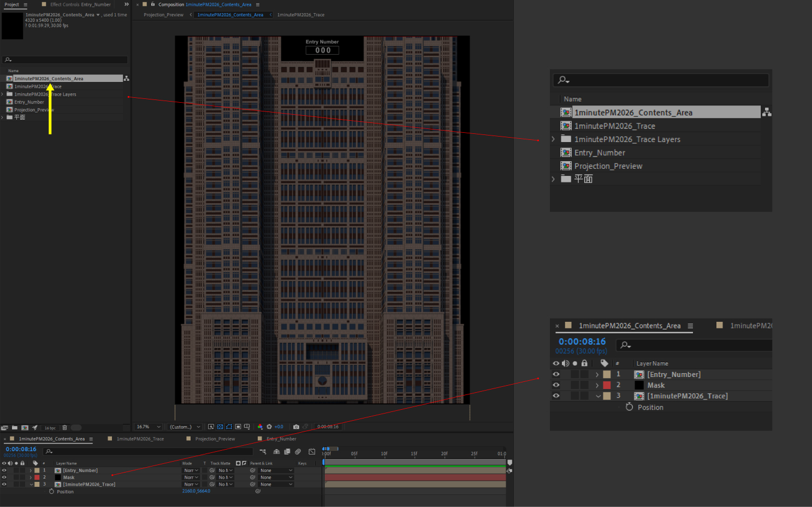Click the show channel RGB color icon
Image resolution: width=812 pixels, height=507 pixels.
pos(260,427)
